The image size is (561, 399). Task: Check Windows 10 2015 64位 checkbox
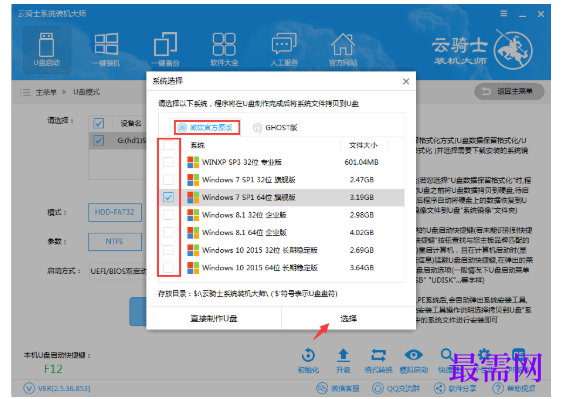[168, 267]
